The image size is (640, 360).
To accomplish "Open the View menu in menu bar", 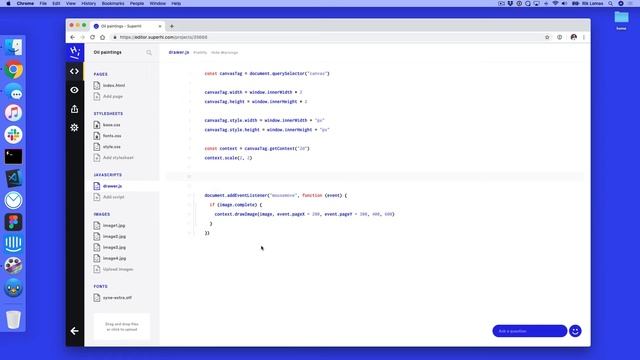I will [71, 3].
